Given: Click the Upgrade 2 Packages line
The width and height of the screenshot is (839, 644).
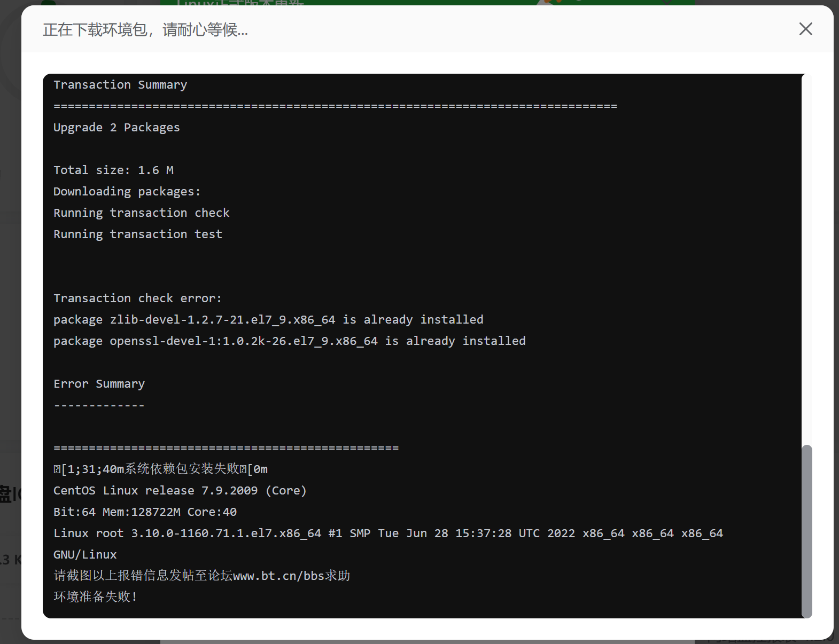Looking at the screenshot, I should [116, 127].
